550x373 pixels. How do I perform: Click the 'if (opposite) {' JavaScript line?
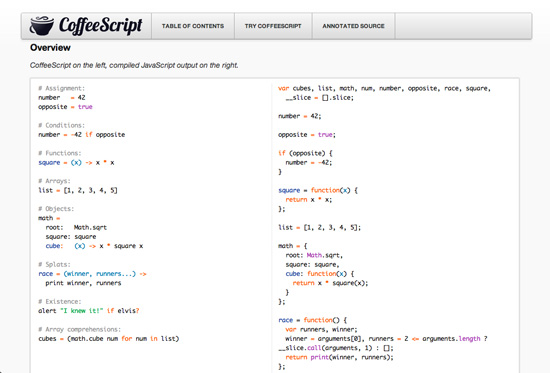(x=305, y=153)
